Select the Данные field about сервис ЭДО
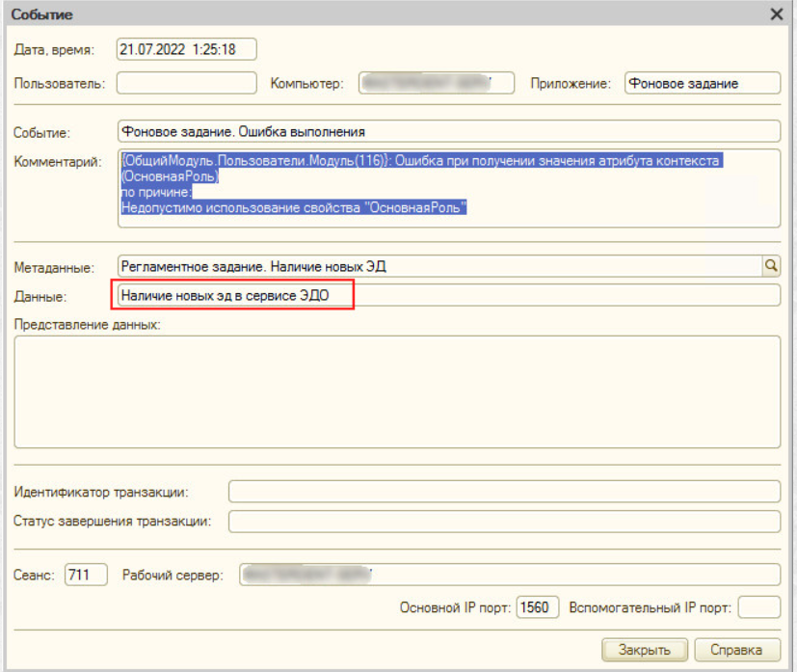 tap(447, 296)
